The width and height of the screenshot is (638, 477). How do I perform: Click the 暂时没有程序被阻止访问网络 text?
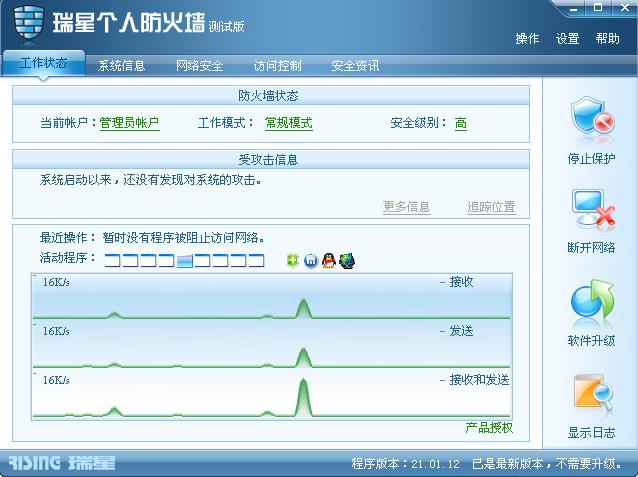183,237
